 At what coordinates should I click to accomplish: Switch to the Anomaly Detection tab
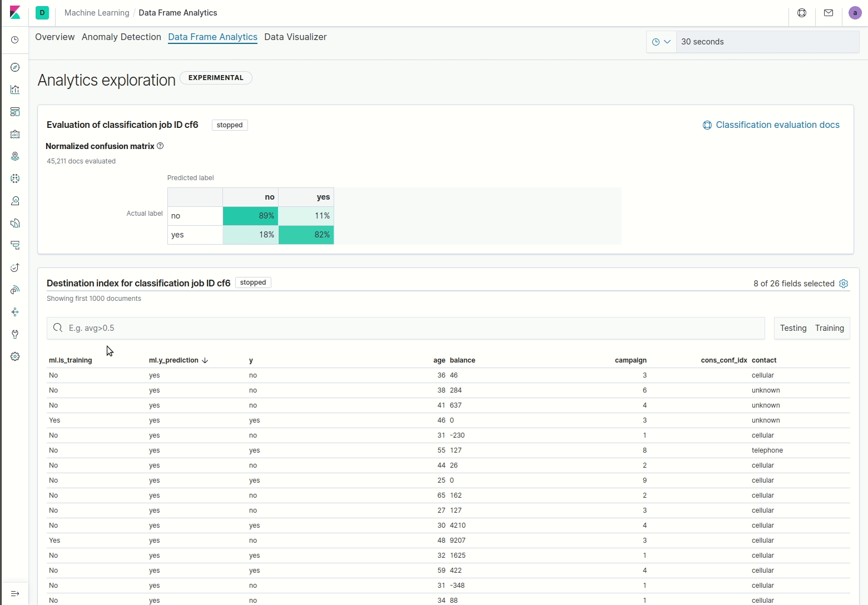121,37
